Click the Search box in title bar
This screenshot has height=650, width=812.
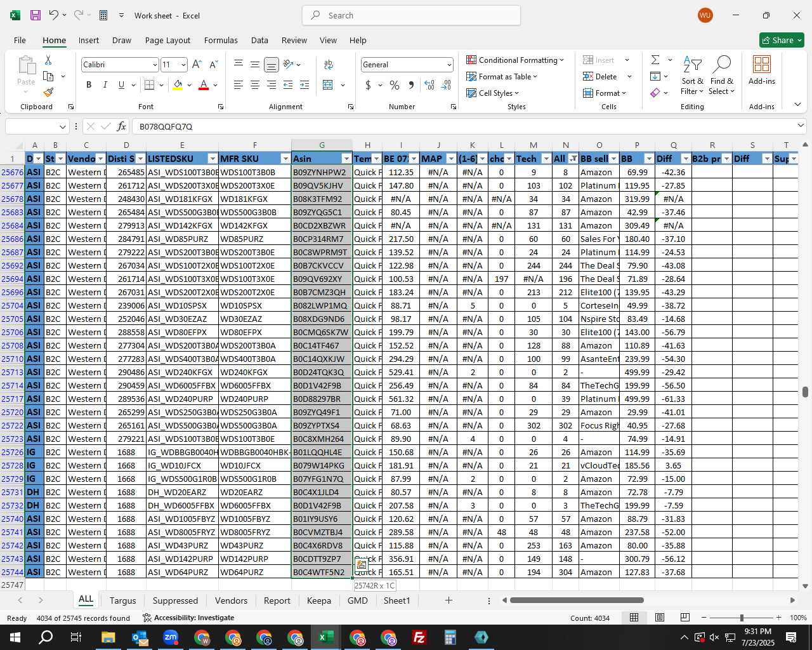click(x=411, y=15)
